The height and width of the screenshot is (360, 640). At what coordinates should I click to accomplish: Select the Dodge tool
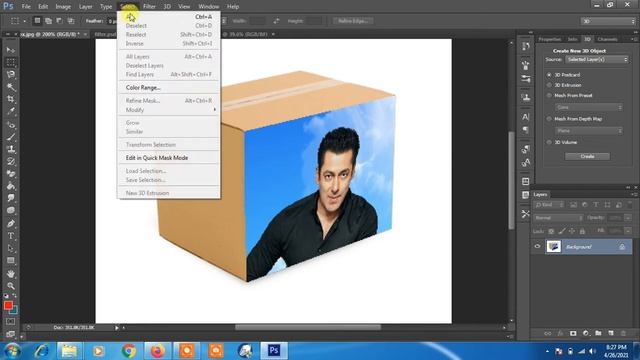[x=11, y=211]
